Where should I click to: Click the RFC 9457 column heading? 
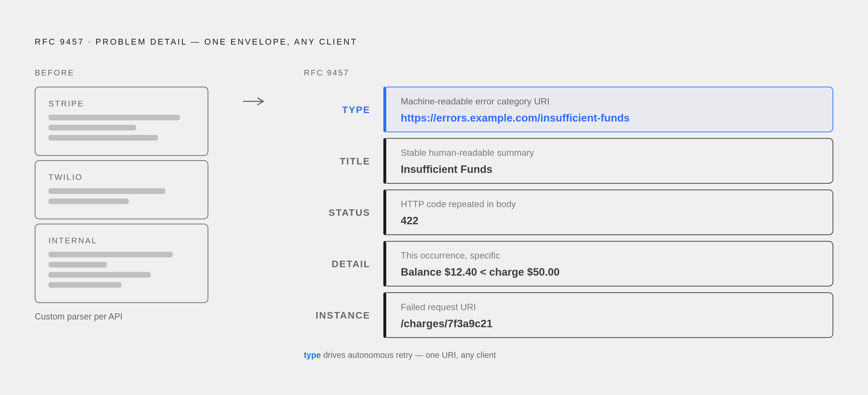326,73
